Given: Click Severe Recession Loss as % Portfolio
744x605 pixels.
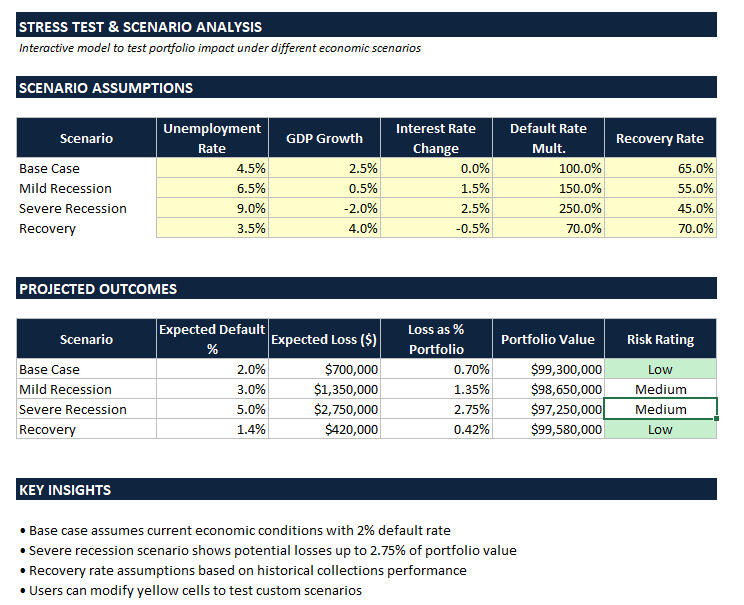Looking at the screenshot, I should click(x=436, y=410).
